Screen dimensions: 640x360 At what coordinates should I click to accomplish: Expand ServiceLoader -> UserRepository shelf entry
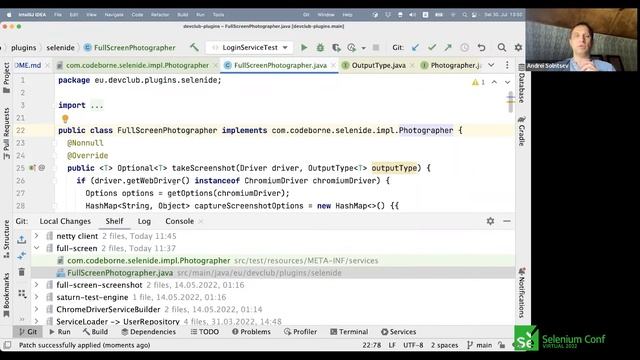(36, 321)
